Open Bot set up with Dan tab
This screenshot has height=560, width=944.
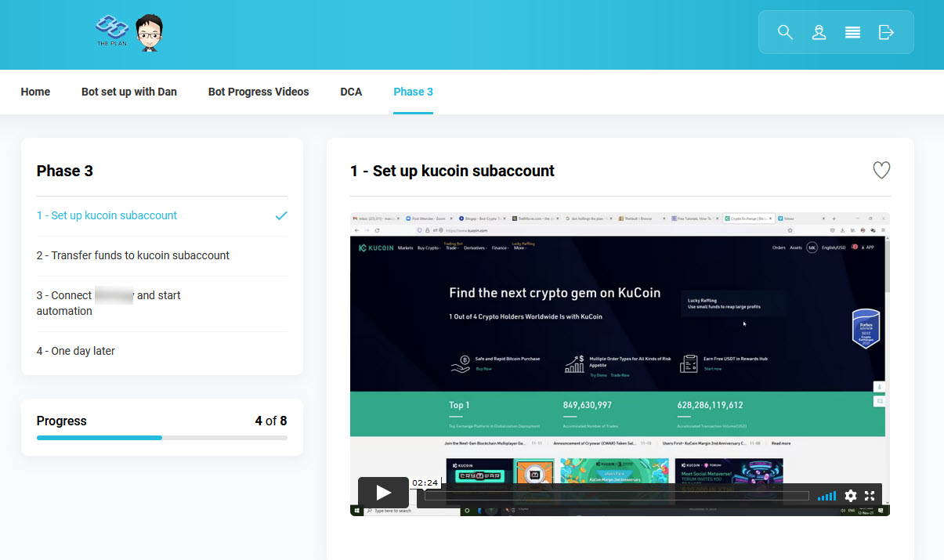click(129, 92)
